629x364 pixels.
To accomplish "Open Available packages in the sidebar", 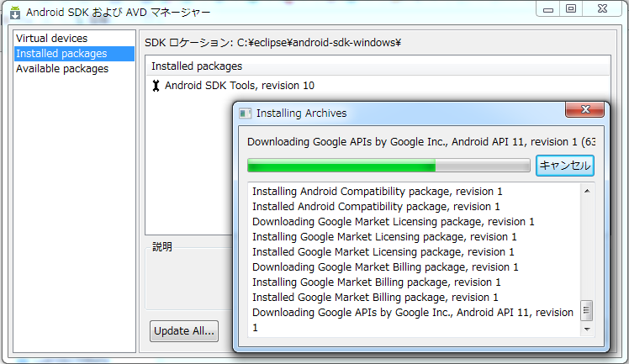I will (x=62, y=69).
